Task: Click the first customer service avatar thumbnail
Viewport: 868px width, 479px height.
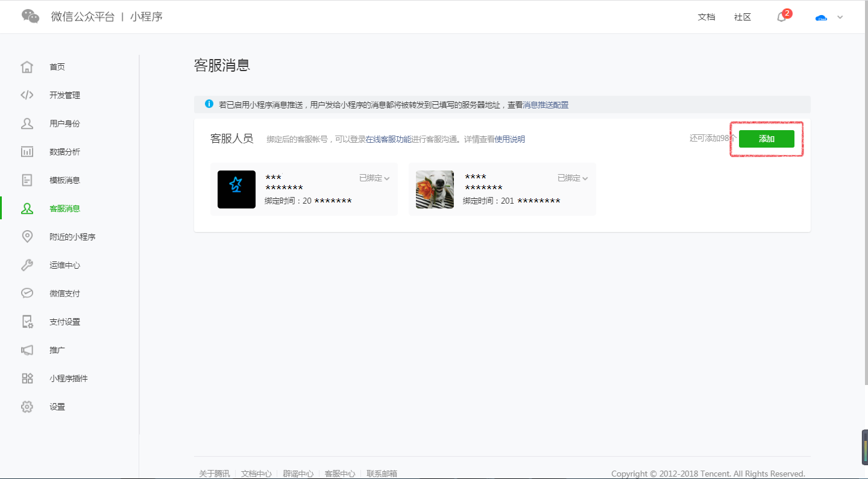Action: 236,189
